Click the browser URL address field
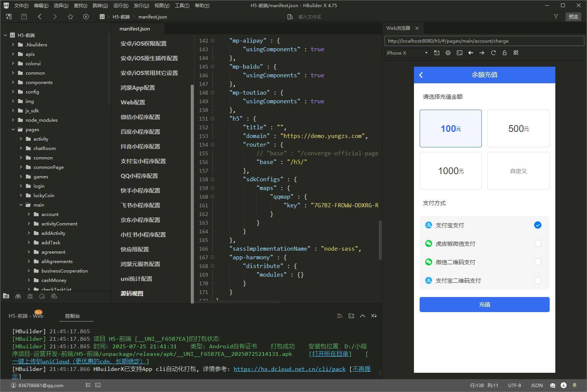 (484, 41)
